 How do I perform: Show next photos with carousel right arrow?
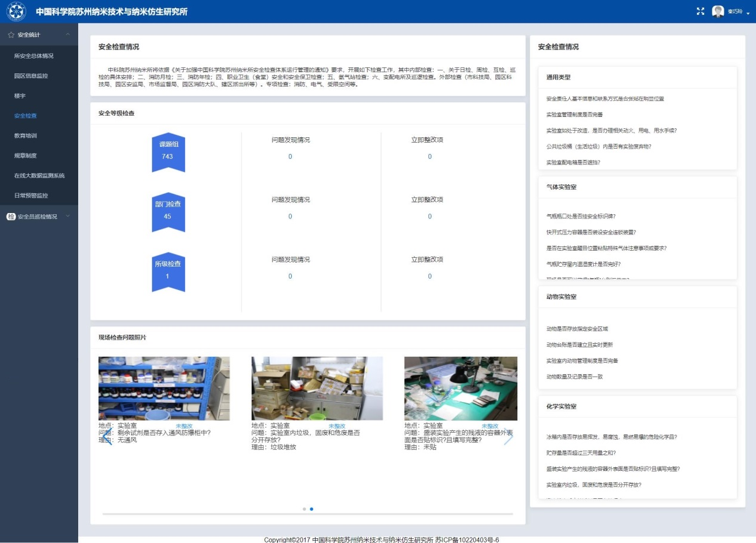(x=508, y=436)
